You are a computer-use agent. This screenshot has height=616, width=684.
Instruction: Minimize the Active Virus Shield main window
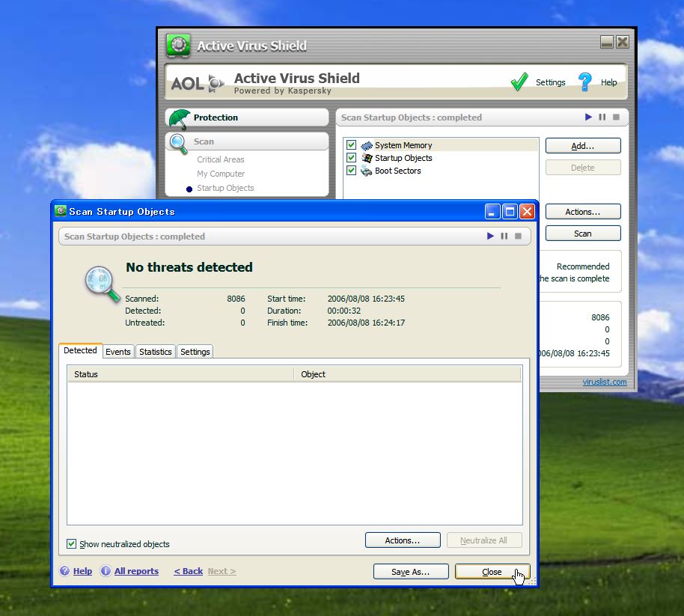[x=607, y=42]
